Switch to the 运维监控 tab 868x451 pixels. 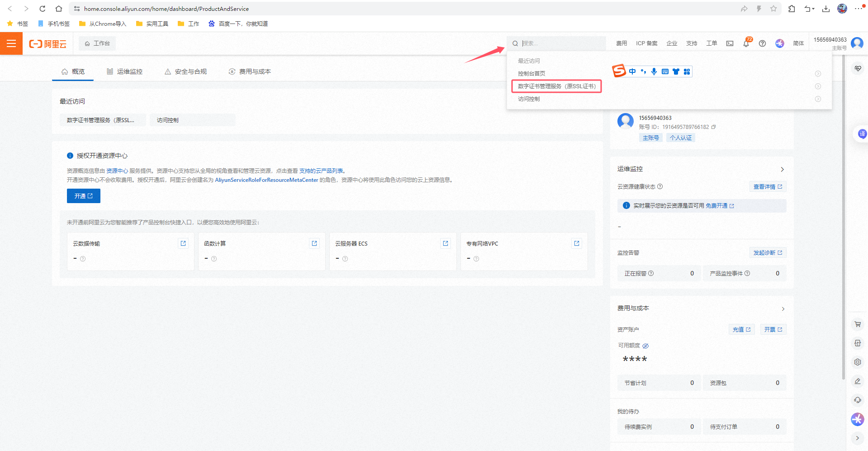(124, 71)
